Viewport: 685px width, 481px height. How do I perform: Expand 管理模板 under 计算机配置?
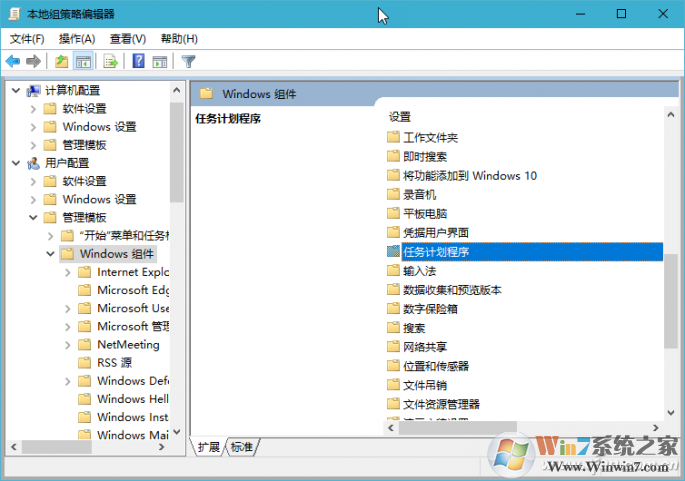[33, 145]
